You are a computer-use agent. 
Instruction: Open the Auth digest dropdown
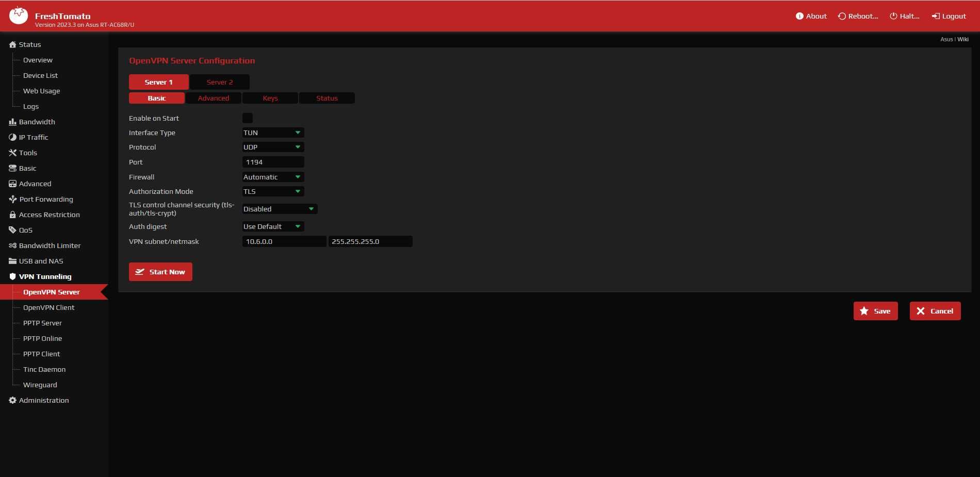[x=273, y=226]
